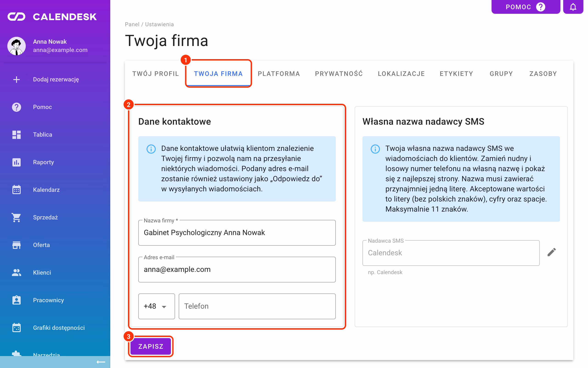Expand the +48 country code dropdown
The image size is (588, 368).
click(156, 306)
